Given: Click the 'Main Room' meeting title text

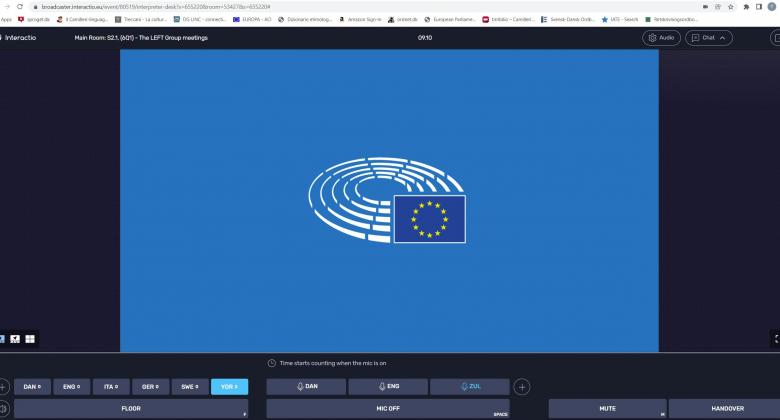Looking at the screenshot, I should [x=141, y=38].
